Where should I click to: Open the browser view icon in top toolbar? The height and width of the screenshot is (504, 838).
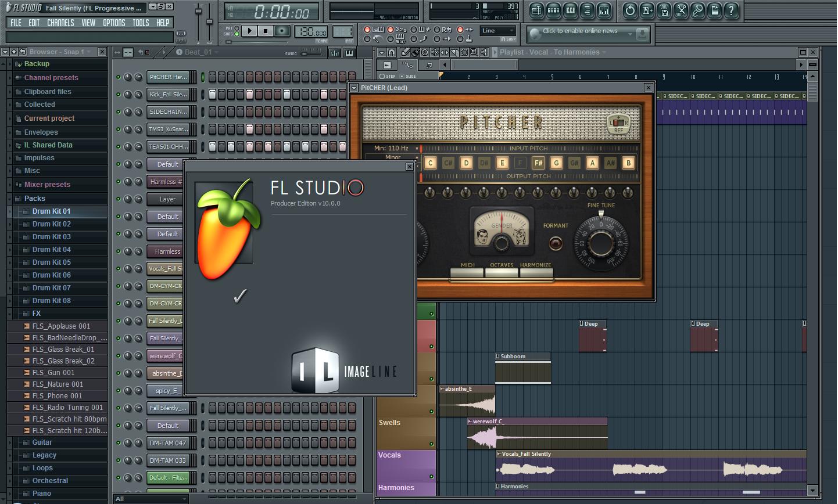pos(587,9)
